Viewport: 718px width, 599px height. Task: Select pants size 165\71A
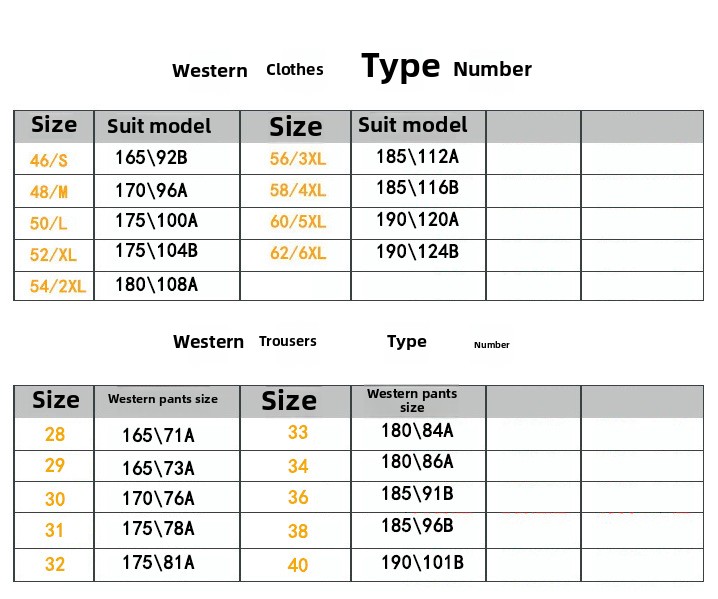point(158,436)
